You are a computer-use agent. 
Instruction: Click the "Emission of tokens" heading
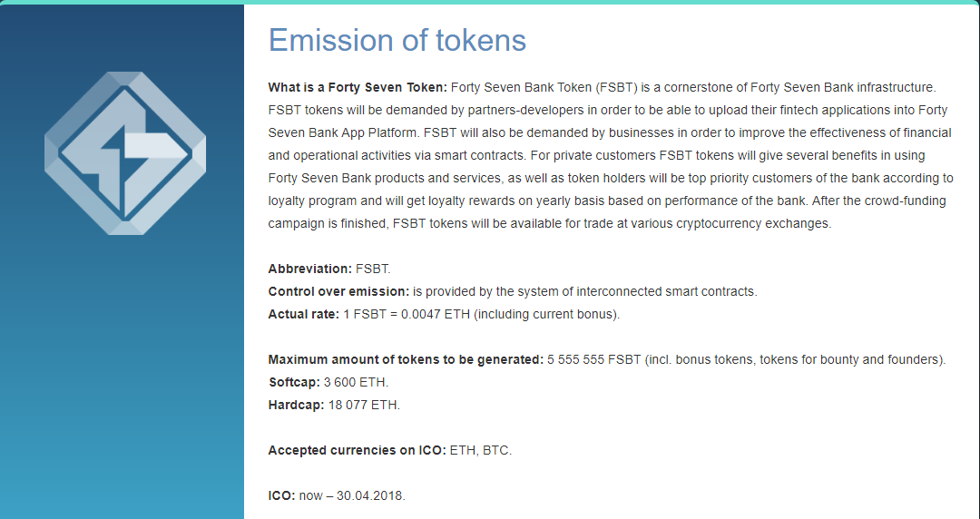pos(397,40)
